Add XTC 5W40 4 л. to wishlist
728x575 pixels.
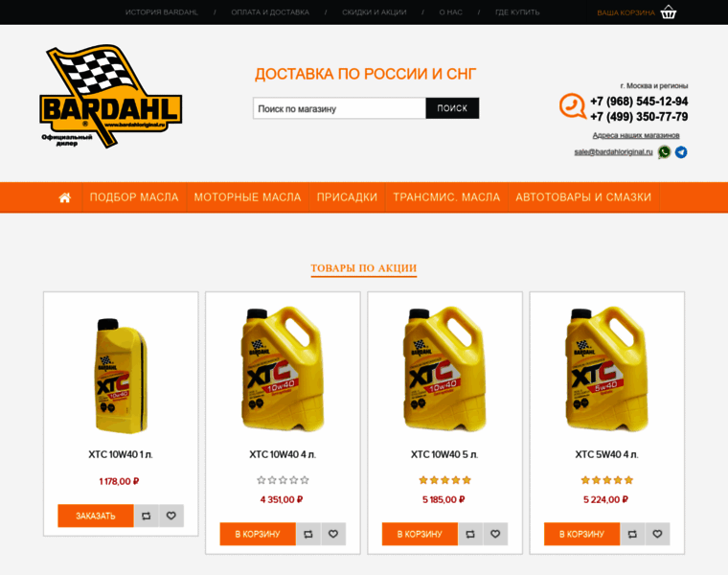[x=657, y=534]
